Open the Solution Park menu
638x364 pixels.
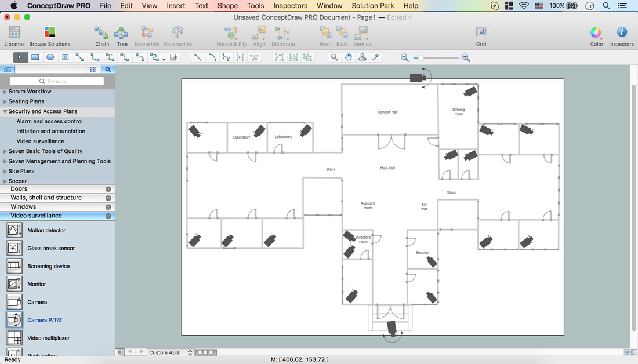point(373,6)
